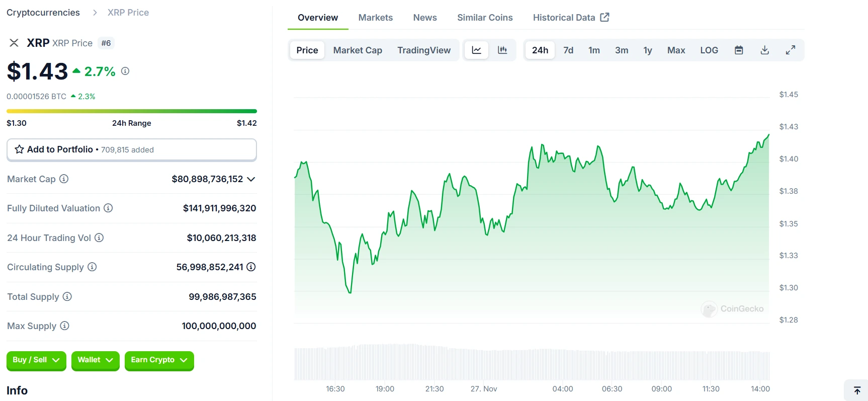Click the XRP coin logo icon

pos(14,43)
